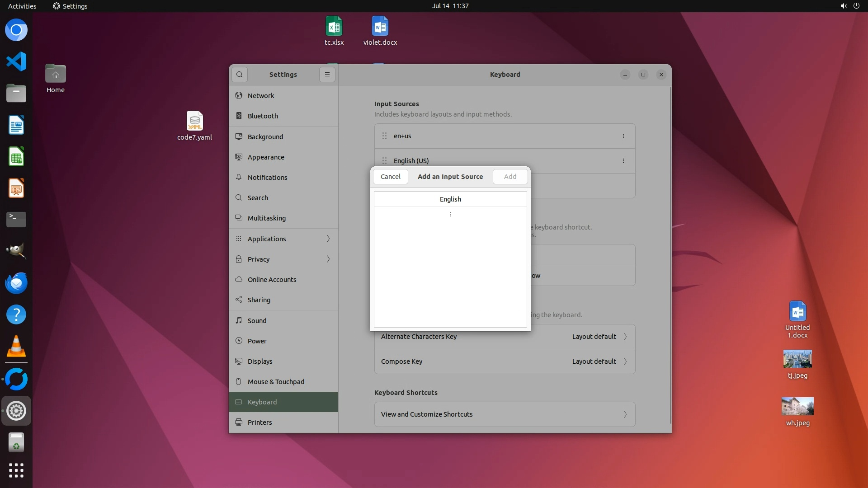The height and width of the screenshot is (488, 868).
Task: Select English in the input source list
Action: point(450,199)
